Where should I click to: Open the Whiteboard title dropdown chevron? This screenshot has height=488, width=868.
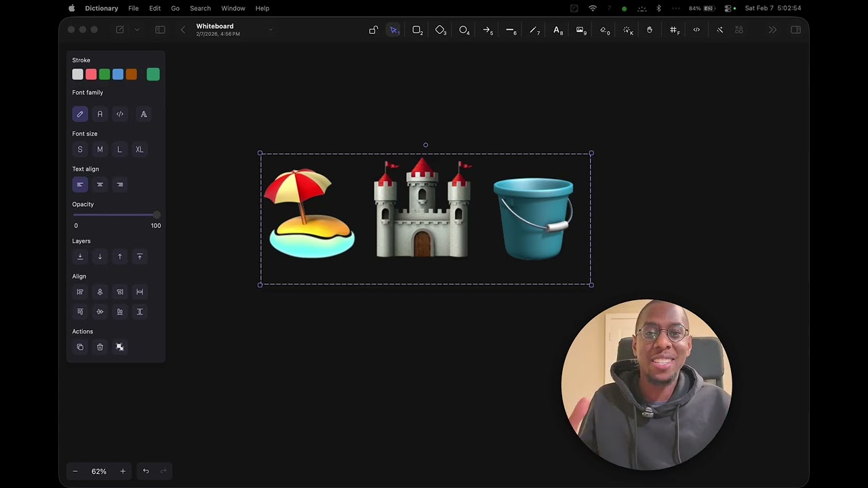pyautogui.click(x=271, y=30)
